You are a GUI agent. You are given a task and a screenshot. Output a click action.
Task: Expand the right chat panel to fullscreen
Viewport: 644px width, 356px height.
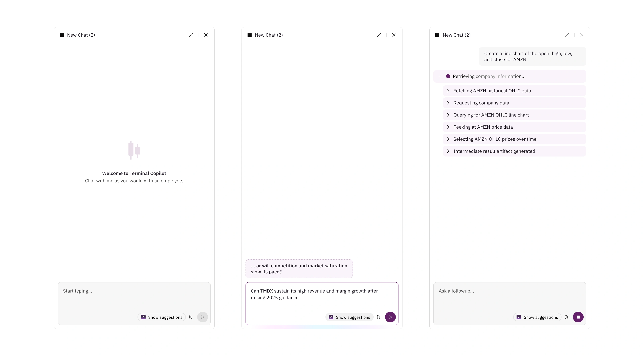pos(567,35)
